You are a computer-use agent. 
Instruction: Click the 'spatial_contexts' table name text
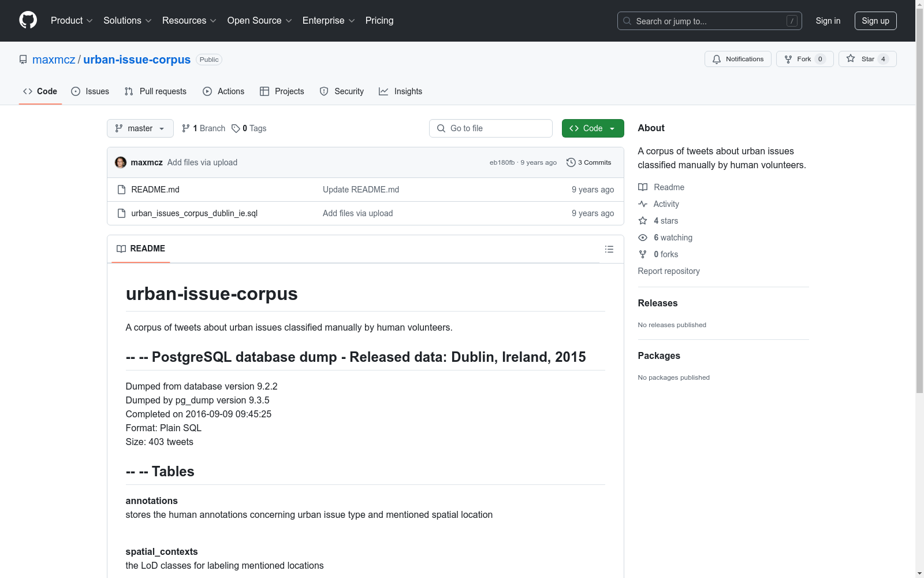[x=162, y=551]
